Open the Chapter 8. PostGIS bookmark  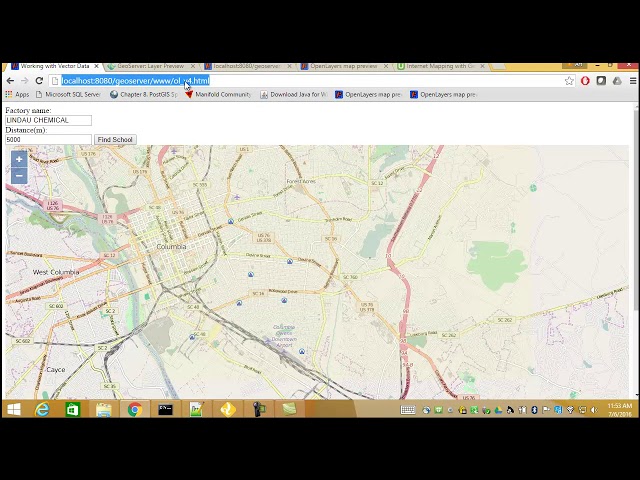click(144, 95)
